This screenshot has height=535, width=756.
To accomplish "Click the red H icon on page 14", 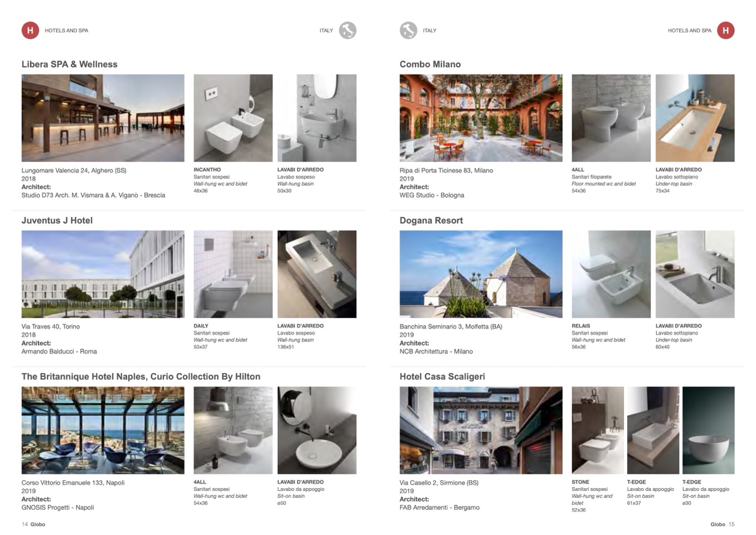I will (x=30, y=31).
